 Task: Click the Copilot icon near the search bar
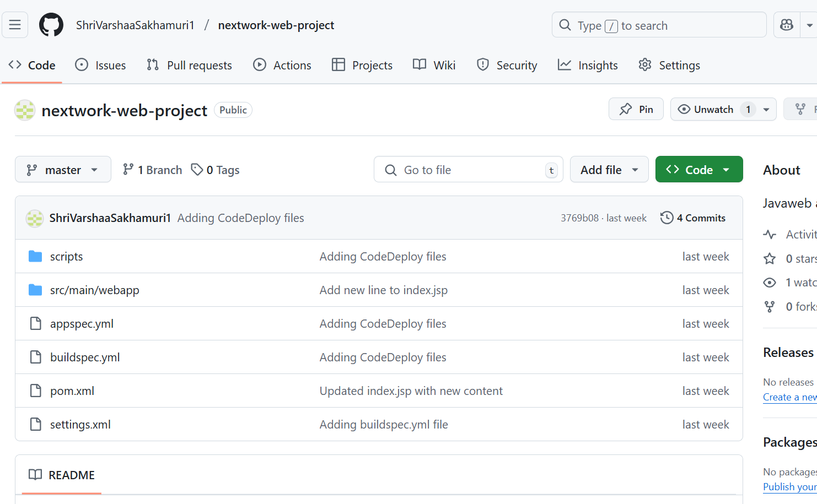pos(786,25)
